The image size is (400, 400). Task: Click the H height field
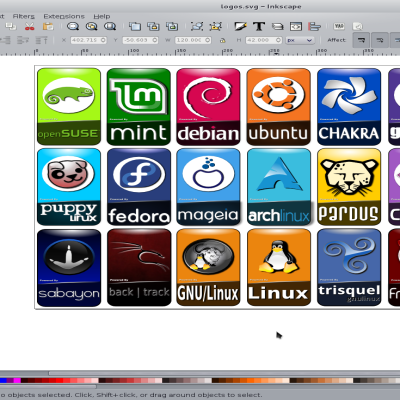point(264,40)
